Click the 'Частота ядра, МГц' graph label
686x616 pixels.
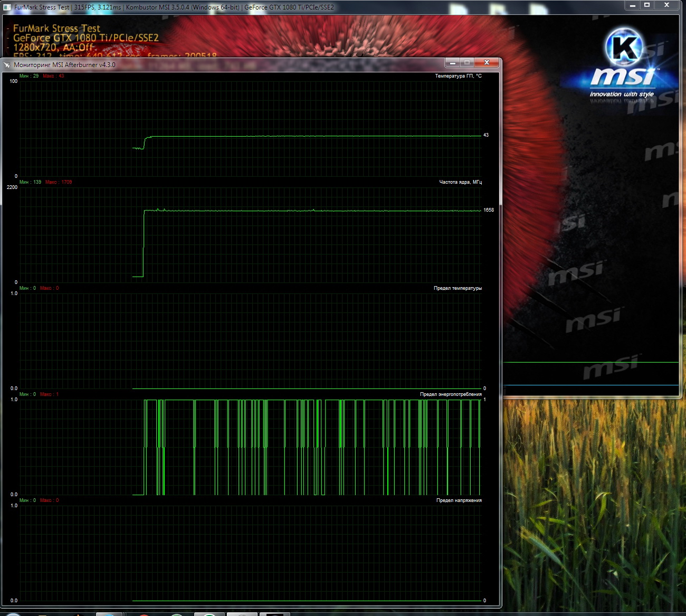click(x=460, y=182)
